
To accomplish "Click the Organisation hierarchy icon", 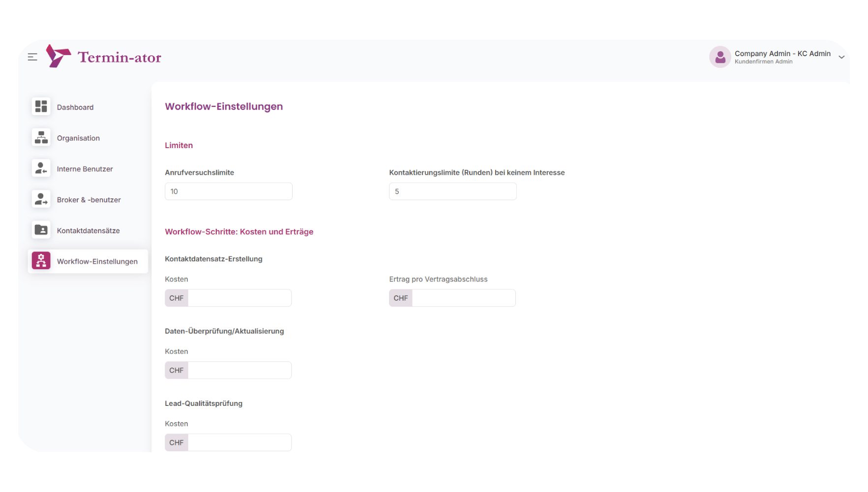I will click(41, 138).
